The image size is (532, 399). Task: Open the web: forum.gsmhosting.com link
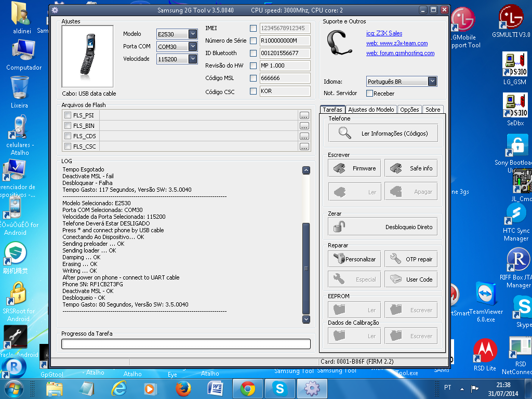(x=401, y=53)
